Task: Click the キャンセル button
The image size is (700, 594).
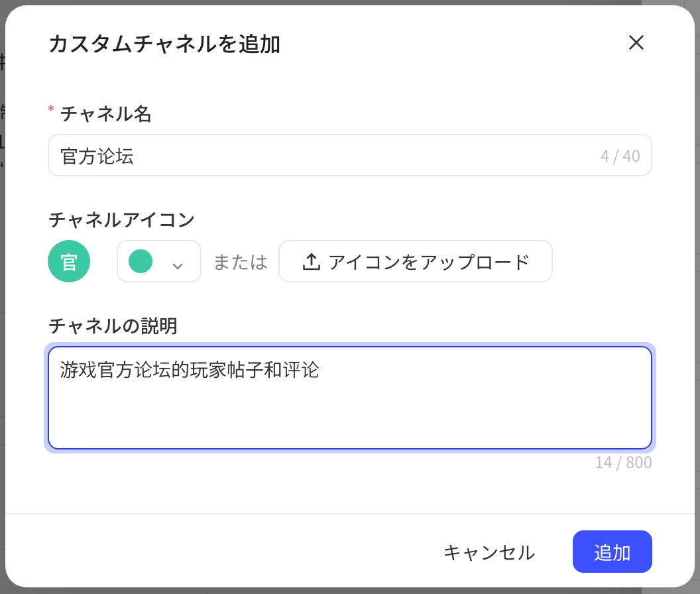Action: coord(489,552)
